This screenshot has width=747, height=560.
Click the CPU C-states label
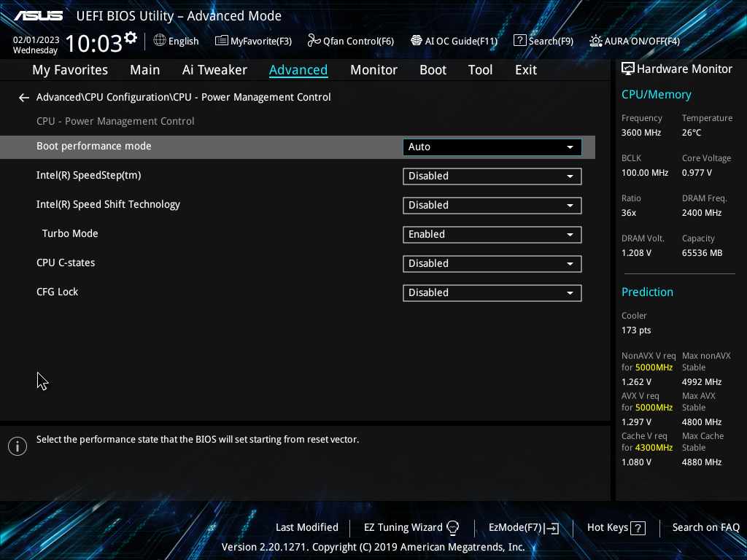(x=66, y=262)
